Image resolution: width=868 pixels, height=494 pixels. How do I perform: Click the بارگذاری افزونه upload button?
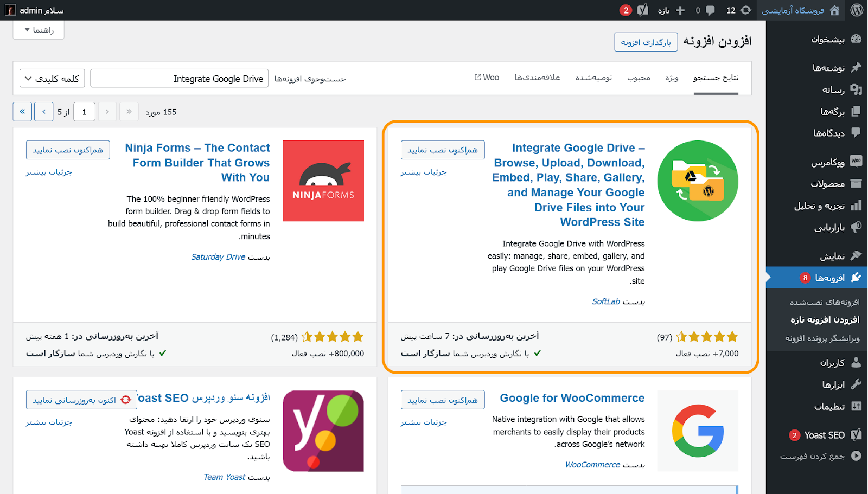[x=646, y=42]
